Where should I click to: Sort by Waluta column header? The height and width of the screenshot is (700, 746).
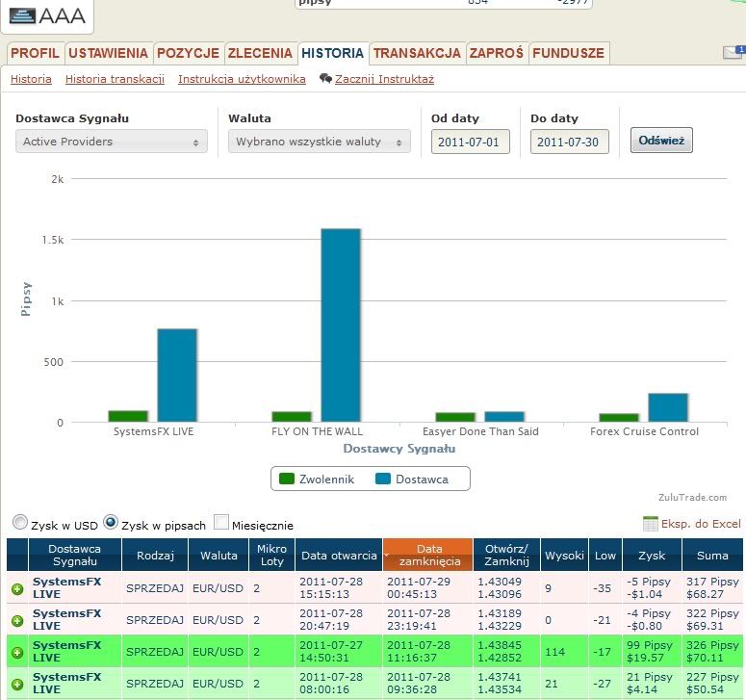219,555
